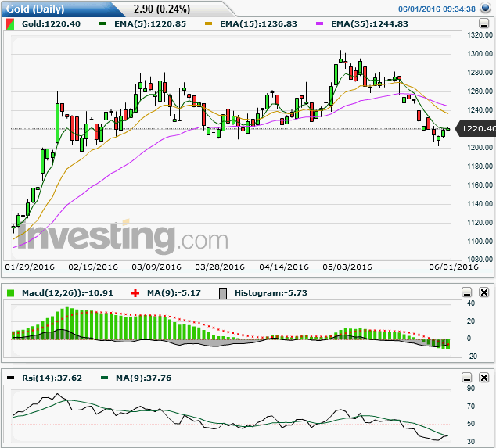This screenshot has width=496, height=448.
Task: Minimize the MACD indicator panel
Action: pyautogui.click(x=467, y=292)
